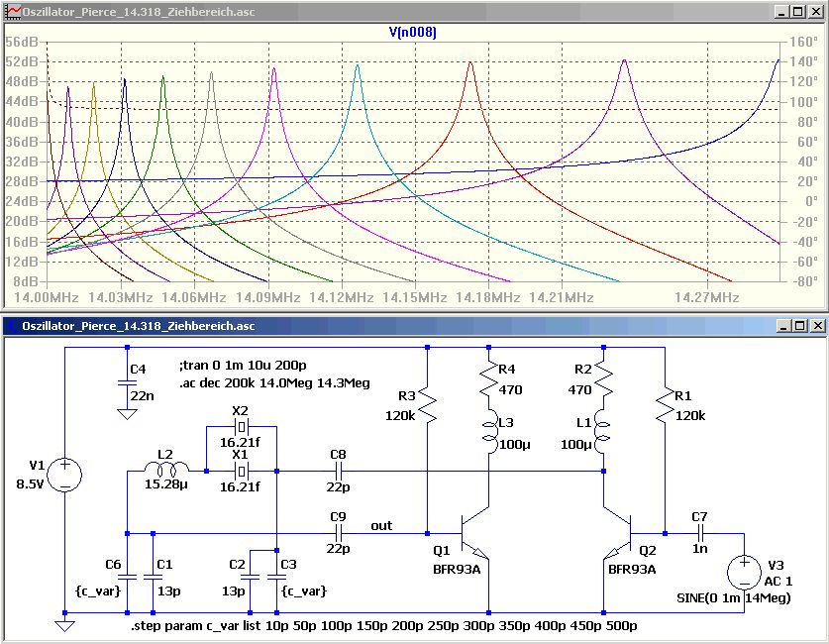Select the L3 100µ inductor

(x=488, y=433)
